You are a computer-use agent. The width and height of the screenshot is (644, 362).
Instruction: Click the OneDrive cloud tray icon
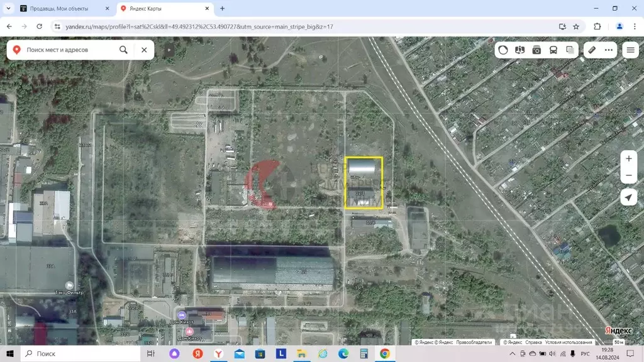click(x=533, y=354)
